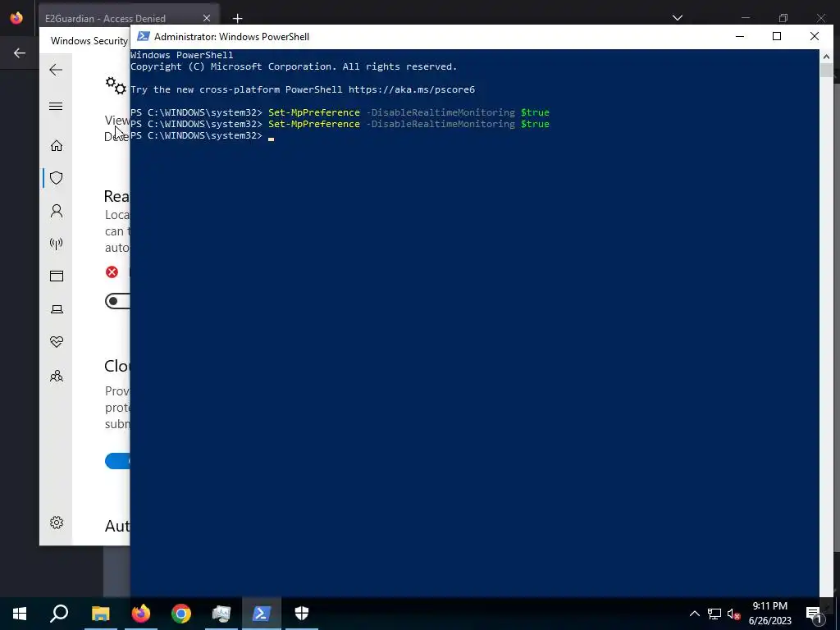Image resolution: width=840 pixels, height=630 pixels.
Task: Close E2Guardian - Access Denied tab
Action: [x=206, y=18]
